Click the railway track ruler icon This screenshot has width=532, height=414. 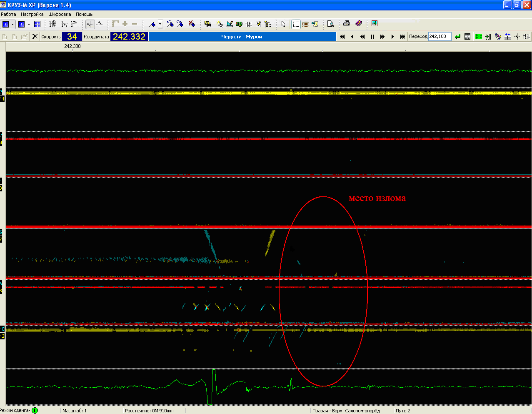(x=305, y=24)
